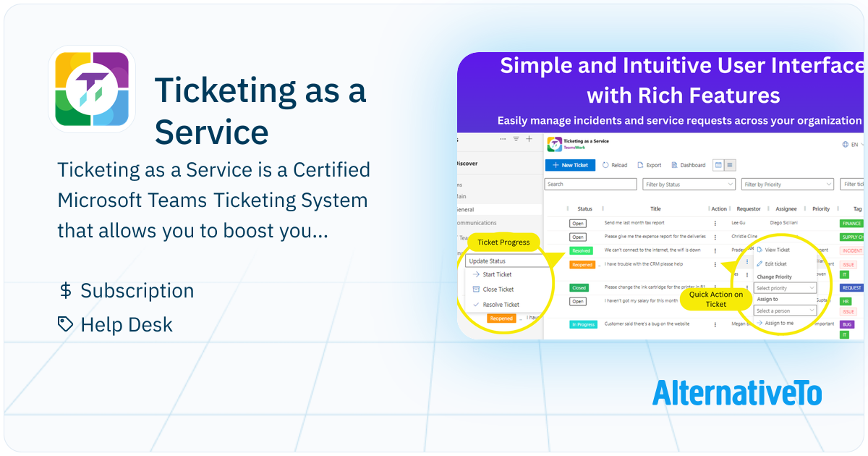The width and height of the screenshot is (868, 456).
Task: Select Assign to me option
Action: [x=775, y=323]
